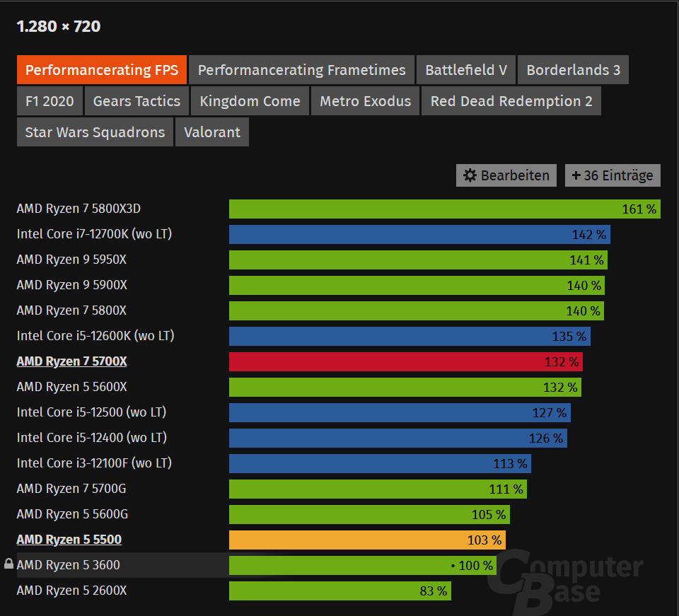This screenshot has width=679, height=616.
Task: Select the AMD Ryzen 5 5600X label
Action: (72, 387)
